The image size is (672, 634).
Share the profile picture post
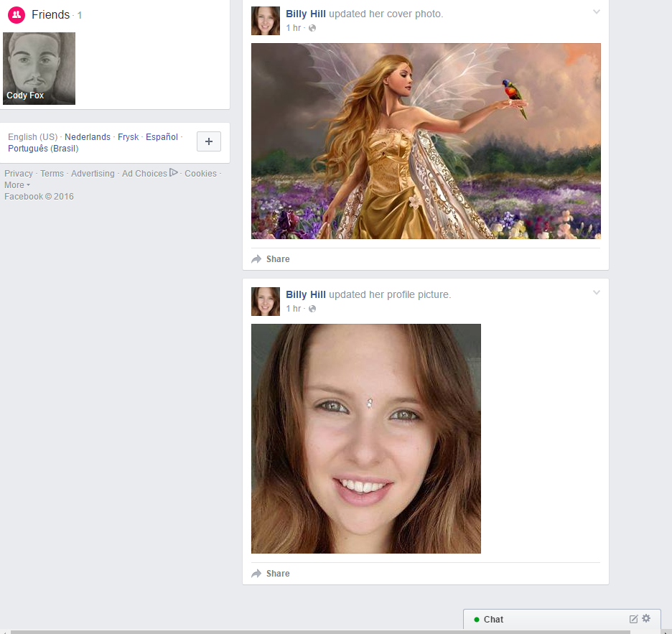[271, 574]
